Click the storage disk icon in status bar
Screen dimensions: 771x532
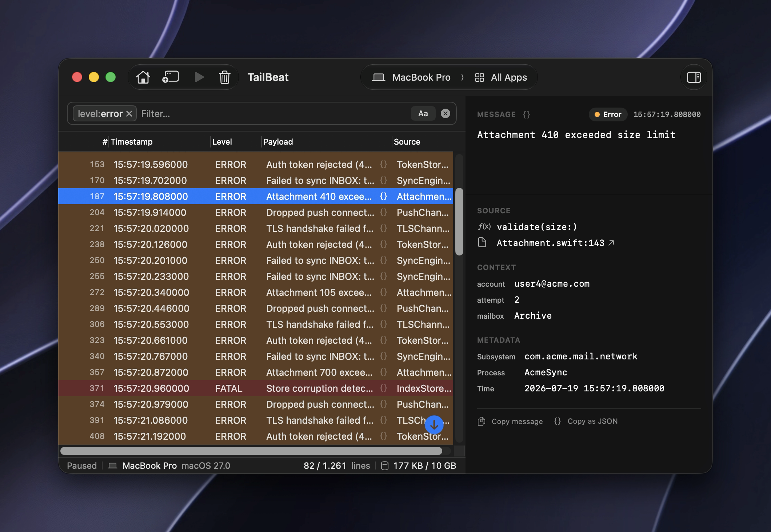[x=385, y=465]
